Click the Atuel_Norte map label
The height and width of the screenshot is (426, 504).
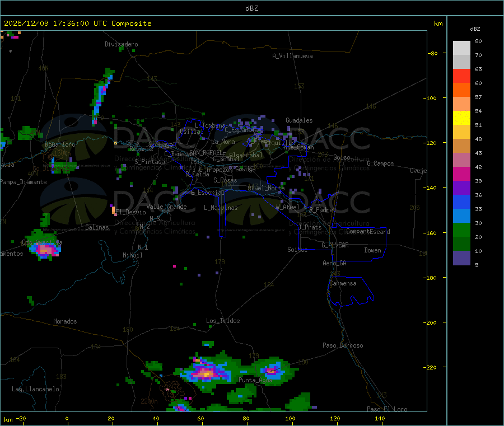(266, 188)
